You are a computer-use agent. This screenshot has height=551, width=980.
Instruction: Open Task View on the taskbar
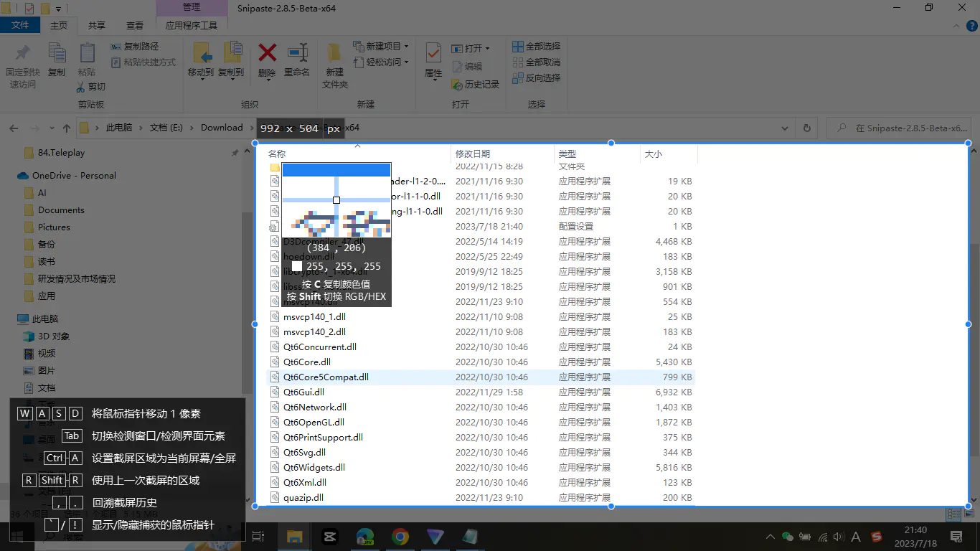pos(259,536)
